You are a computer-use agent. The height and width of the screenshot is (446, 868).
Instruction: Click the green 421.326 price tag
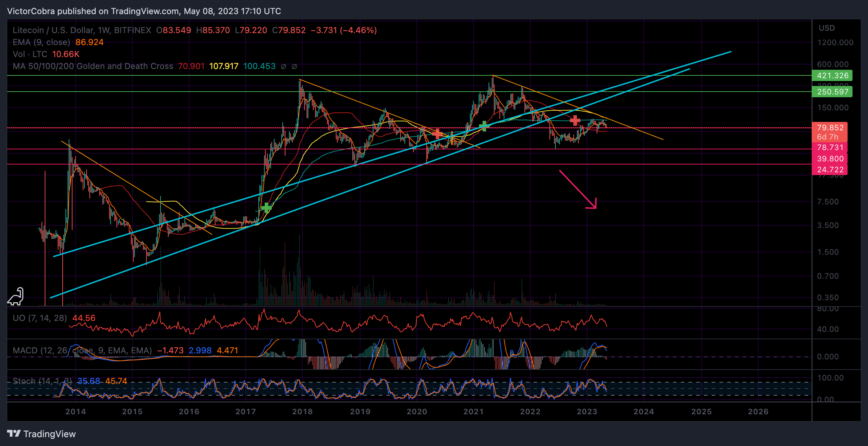(832, 75)
